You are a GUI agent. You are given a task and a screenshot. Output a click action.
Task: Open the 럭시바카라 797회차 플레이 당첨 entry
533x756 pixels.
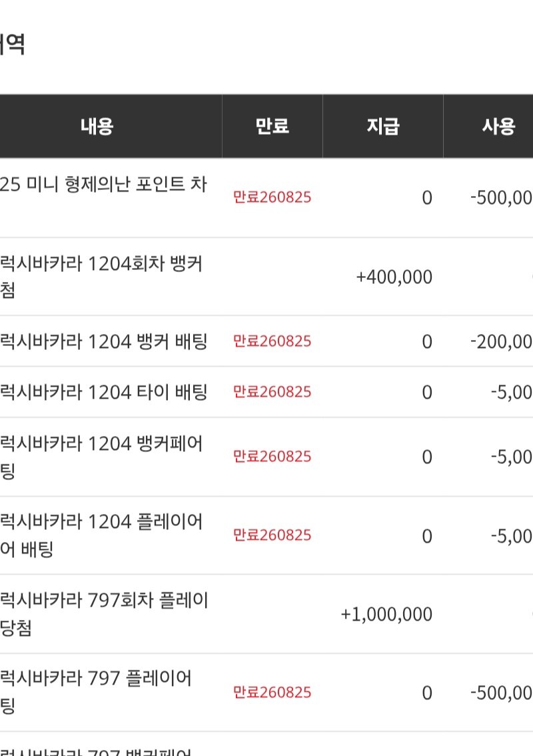(x=104, y=614)
